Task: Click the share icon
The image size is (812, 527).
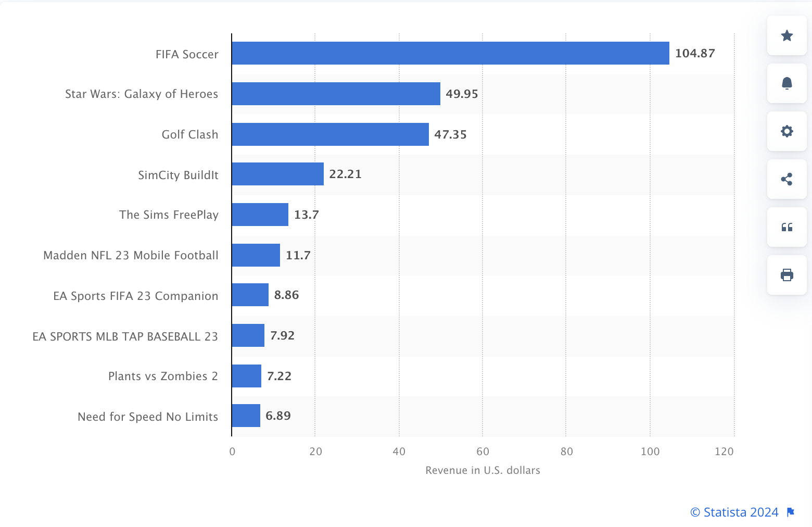Action: click(x=786, y=179)
